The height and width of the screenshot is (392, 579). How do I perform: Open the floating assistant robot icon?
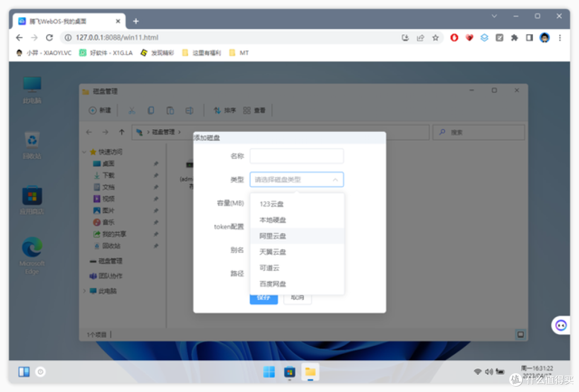pyautogui.click(x=561, y=325)
